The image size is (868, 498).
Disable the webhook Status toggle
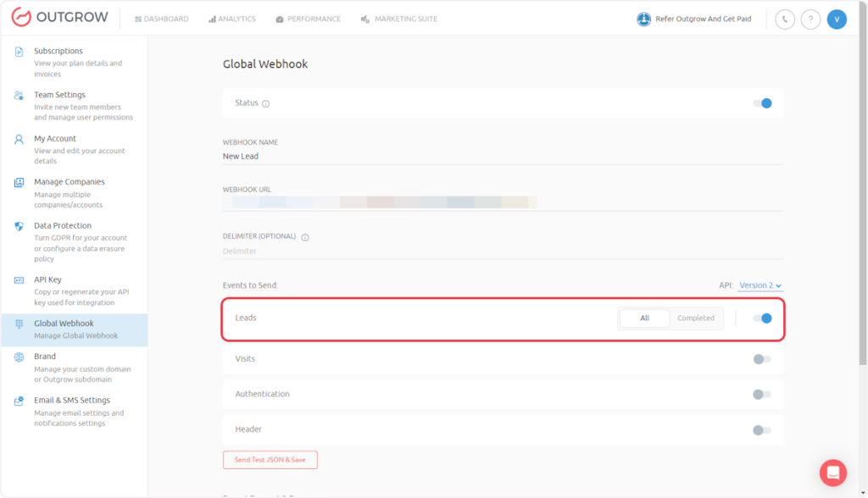click(762, 103)
